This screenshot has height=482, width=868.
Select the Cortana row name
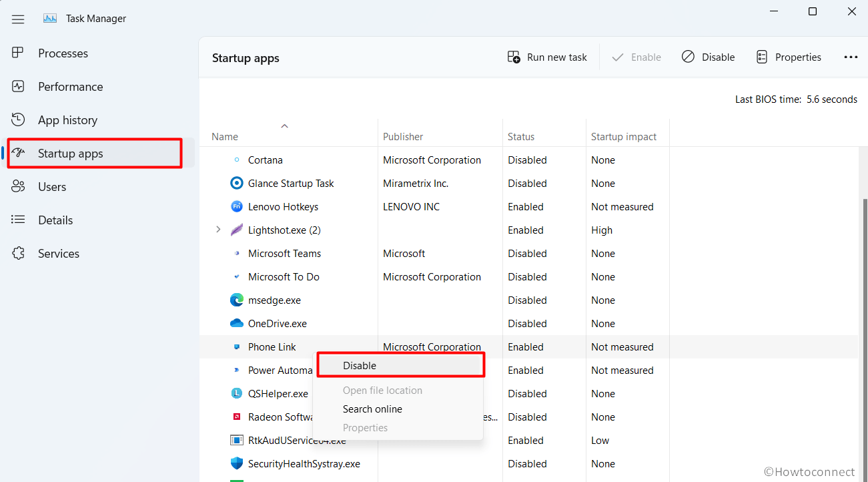[x=266, y=160]
